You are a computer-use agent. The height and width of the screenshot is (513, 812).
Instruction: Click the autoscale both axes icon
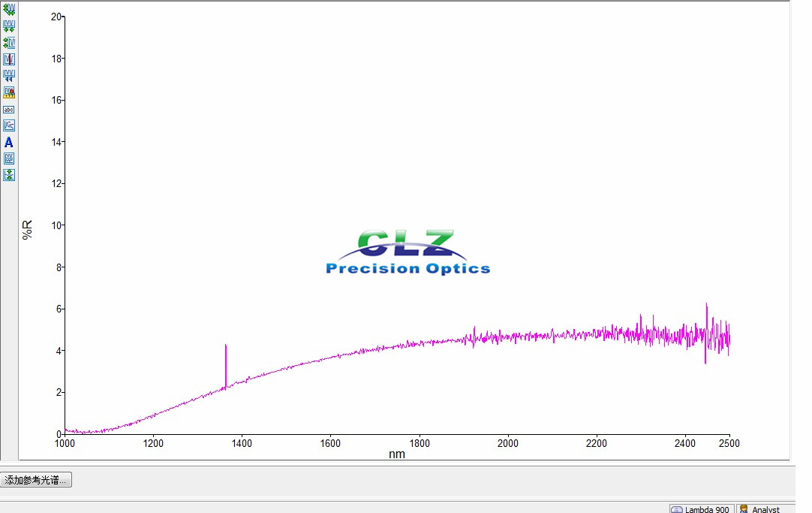click(9, 10)
